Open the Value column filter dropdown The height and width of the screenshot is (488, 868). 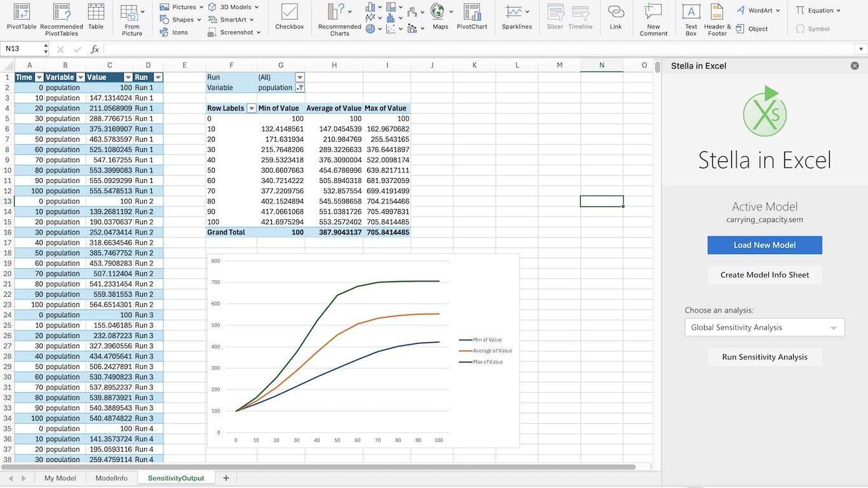pyautogui.click(x=128, y=78)
